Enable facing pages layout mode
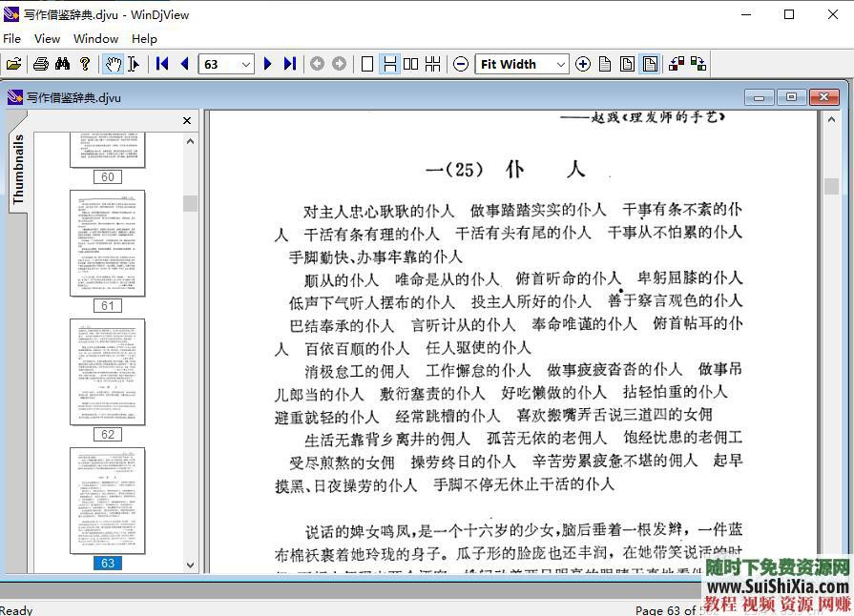Image resolution: width=854 pixels, height=616 pixels. [x=410, y=64]
